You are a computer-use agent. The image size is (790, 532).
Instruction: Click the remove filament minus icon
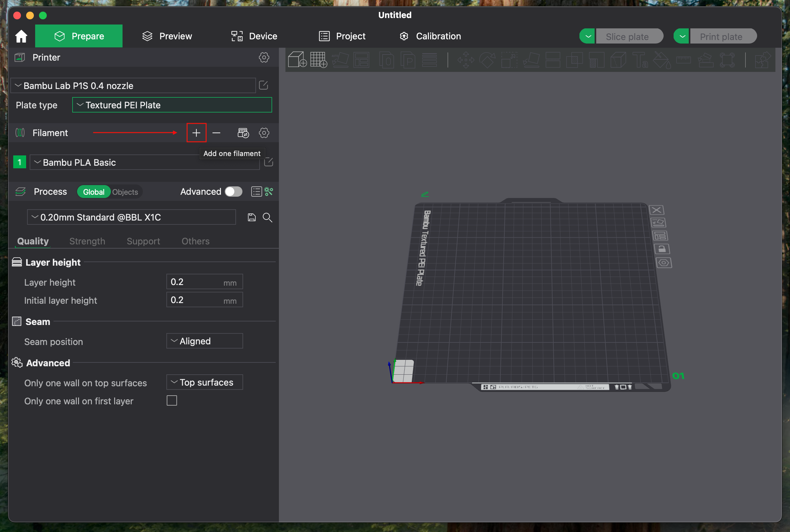[x=216, y=133]
